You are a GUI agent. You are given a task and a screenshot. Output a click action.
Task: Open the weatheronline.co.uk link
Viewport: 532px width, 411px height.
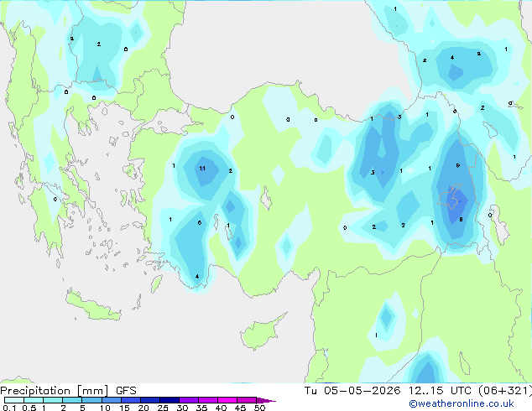coord(462,403)
